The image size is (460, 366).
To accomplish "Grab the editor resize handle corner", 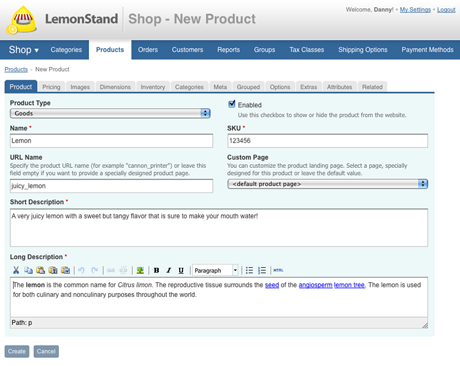I will 425,325.
